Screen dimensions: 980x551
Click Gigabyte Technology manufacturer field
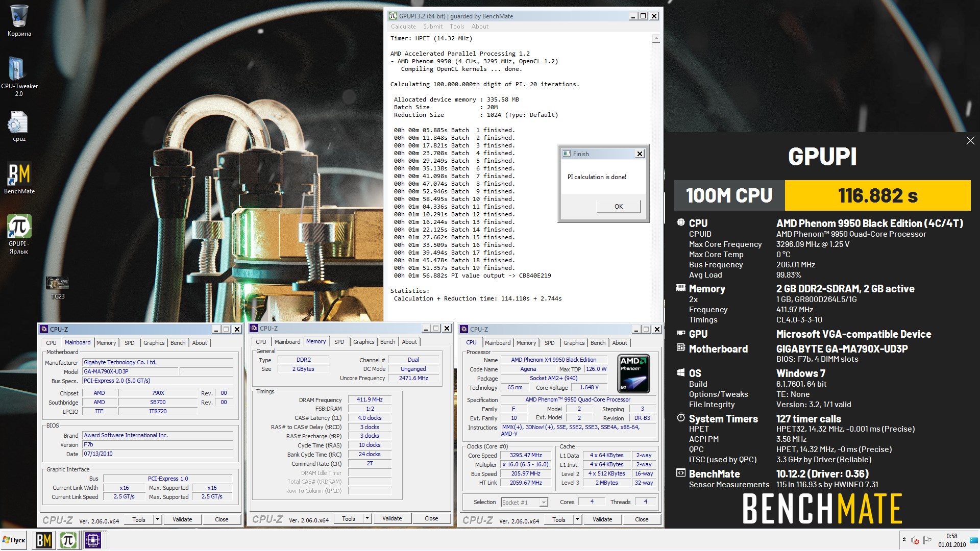pos(158,362)
